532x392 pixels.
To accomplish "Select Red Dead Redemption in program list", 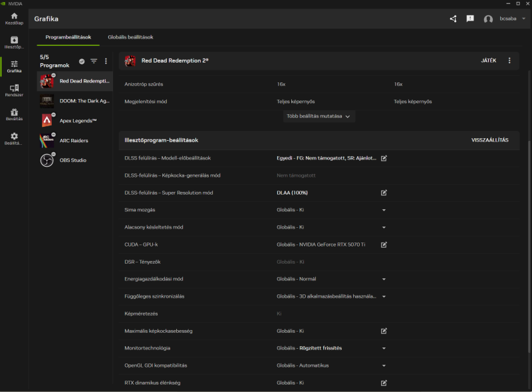I will click(x=74, y=81).
